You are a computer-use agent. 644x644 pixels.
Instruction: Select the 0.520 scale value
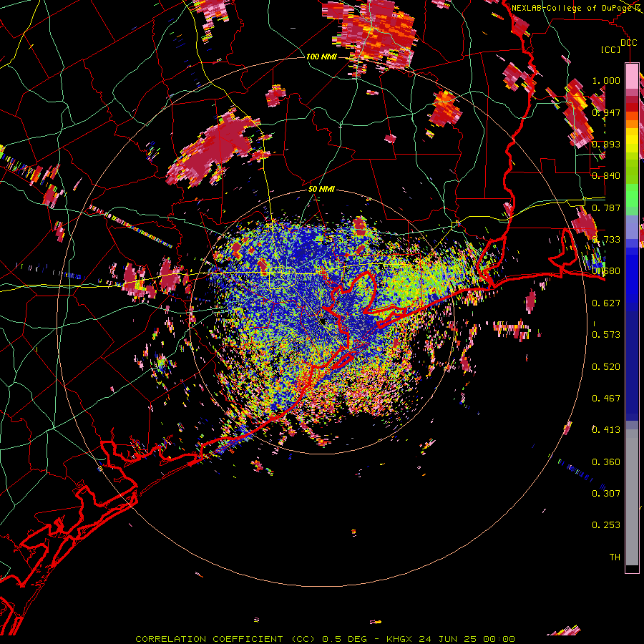[606, 367]
